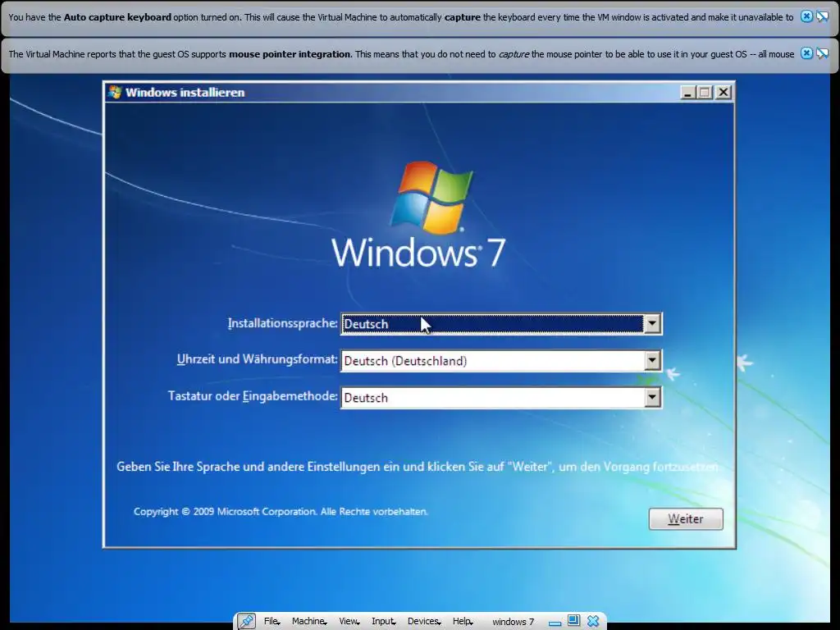Screen dimensions: 840x630
Task: Click the Installationssprache label
Action: coord(282,323)
